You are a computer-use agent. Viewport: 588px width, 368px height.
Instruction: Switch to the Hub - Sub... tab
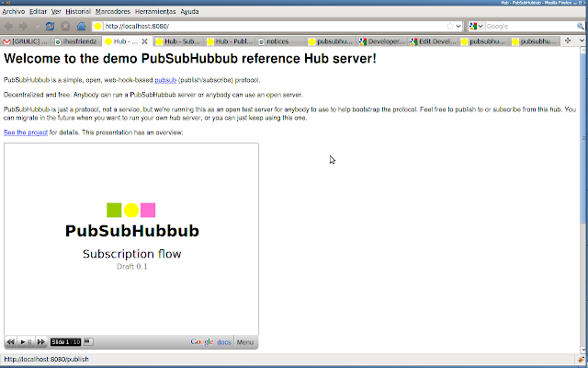click(178, 41)
